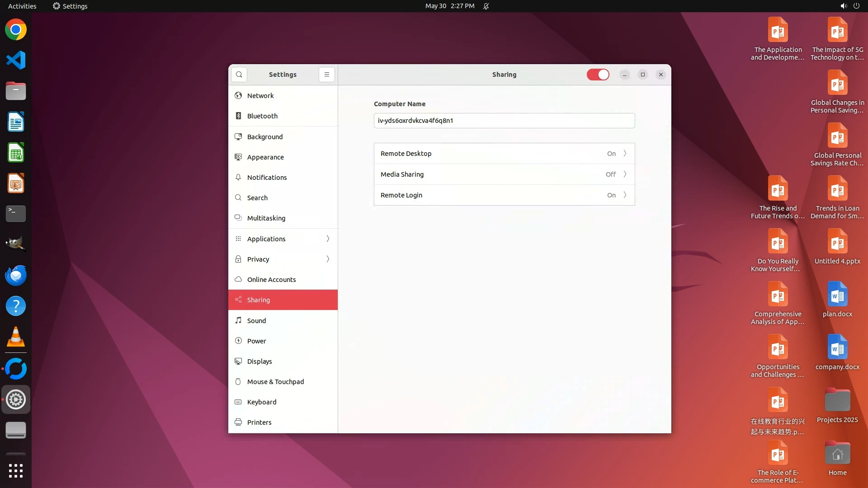Open the clock and calendar in the top bar
This screenshot has width=868, height=488.
coord(449,6)
